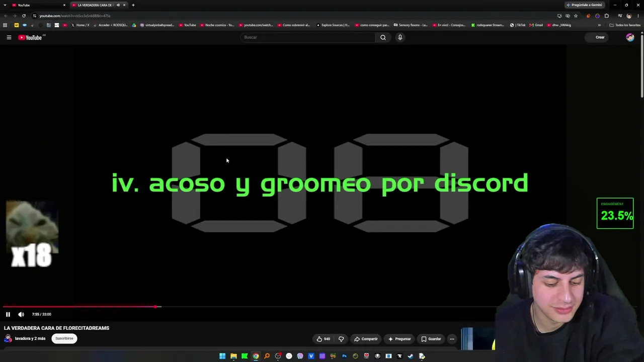Click the Chrome address bar URL
This screenshot has height=362, width=644.
pos(75,16)
